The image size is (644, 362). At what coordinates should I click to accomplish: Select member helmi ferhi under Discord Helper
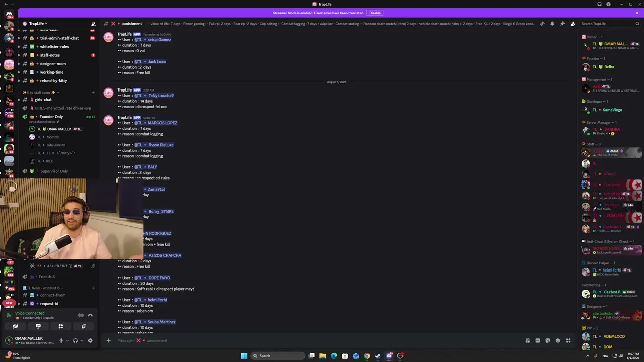pyautogui.click(x=611, y=272)
